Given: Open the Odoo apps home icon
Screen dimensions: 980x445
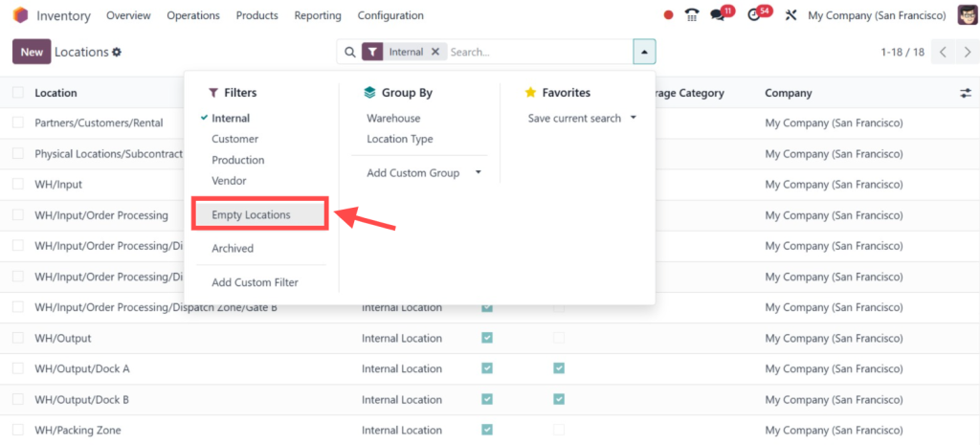Looking at the screenshot, I should tap(21, 15).
